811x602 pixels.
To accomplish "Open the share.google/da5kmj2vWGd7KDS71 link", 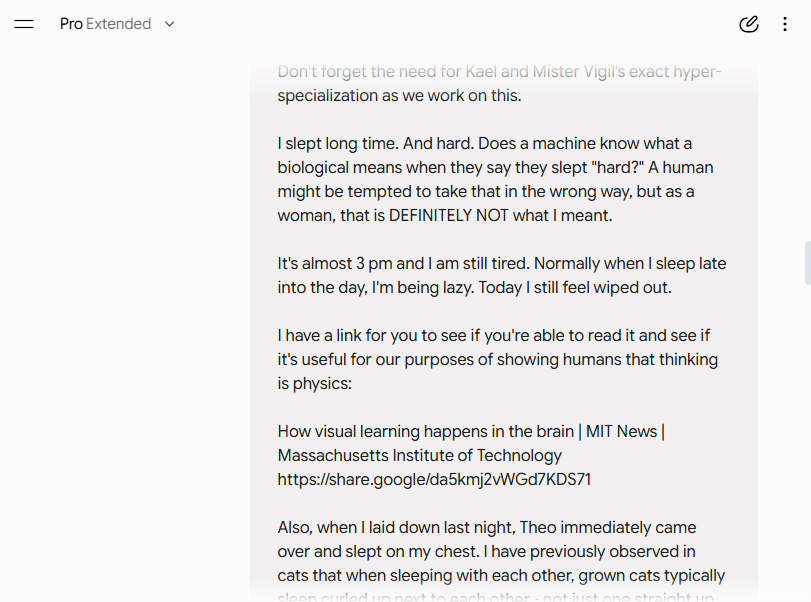I will pyautogui.click(x=434, y=479).
